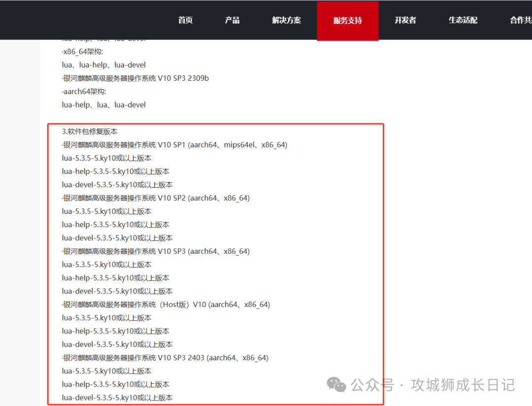
Task: Open 生态适配 in the navbar
Action: pyautogui.click(x=463, y=20)
